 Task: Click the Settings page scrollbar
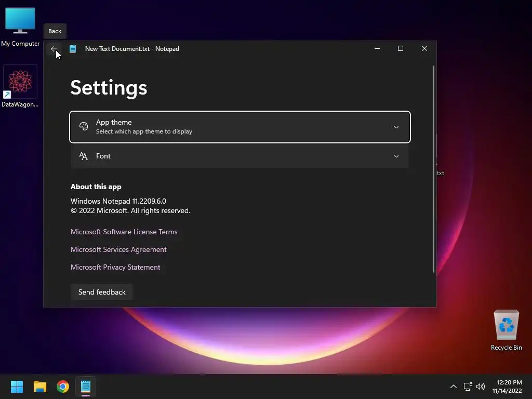[x=434, y=169]
